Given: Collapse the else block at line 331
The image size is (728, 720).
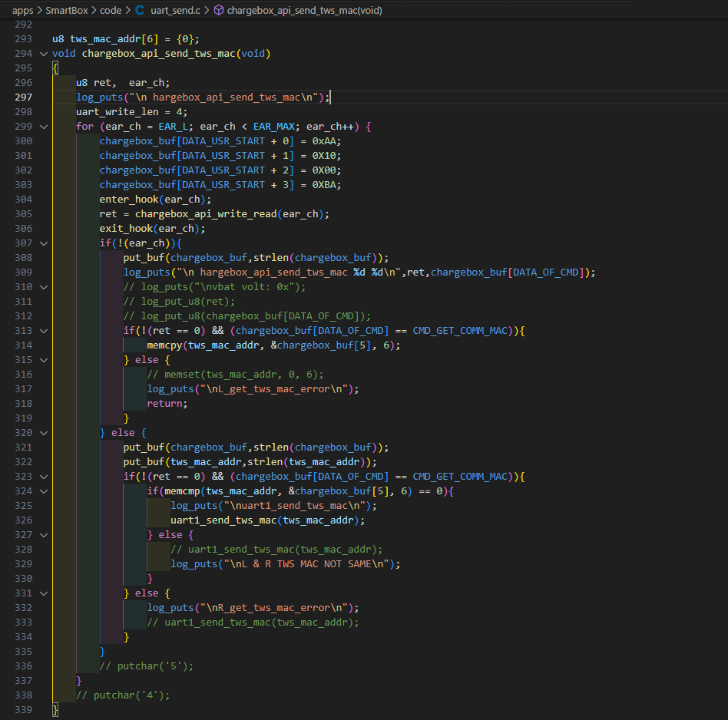Looking at the screenshot, I should tap(44, 593).
